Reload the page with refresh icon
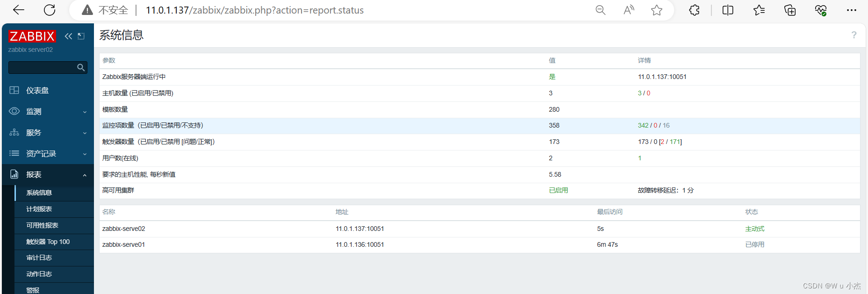The width and height of the screenshot is (868, 294). coord(50,10)
